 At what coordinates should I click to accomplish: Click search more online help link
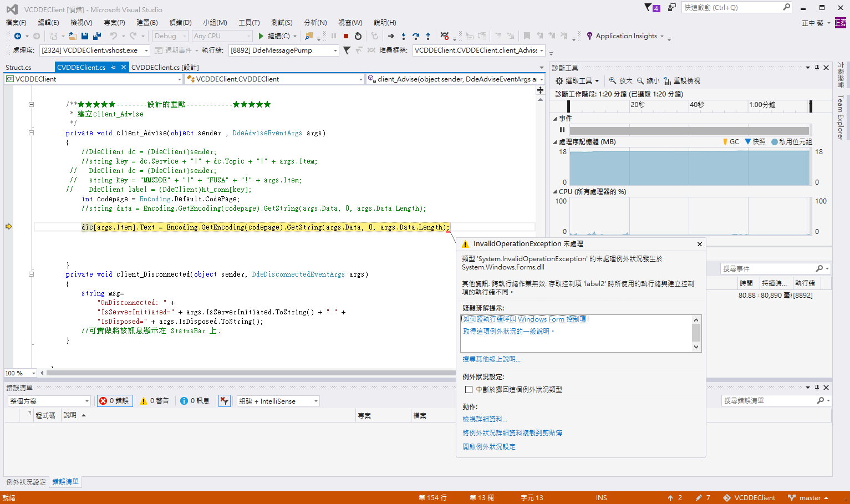491,359
